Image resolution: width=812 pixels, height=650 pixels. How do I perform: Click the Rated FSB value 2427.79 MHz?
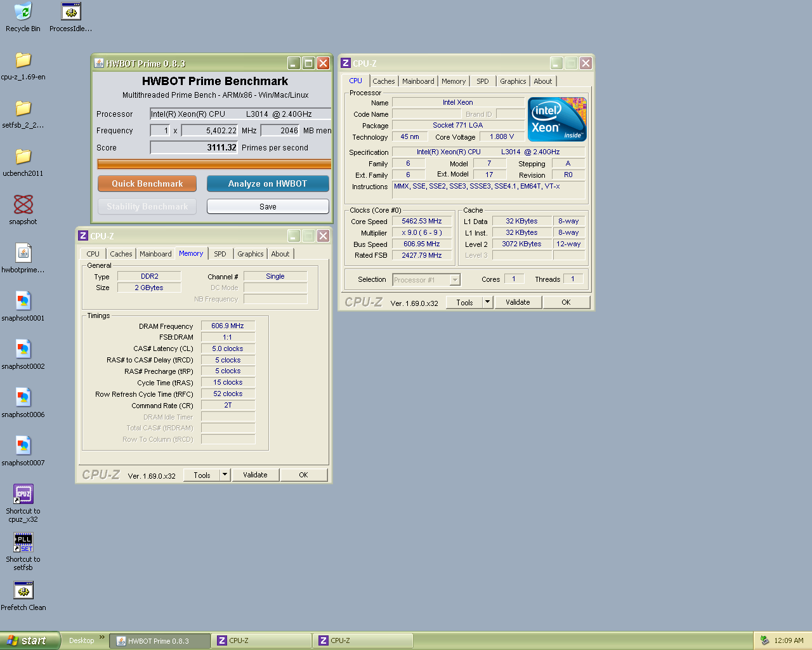pyautogui.click(x=422, y=255)
